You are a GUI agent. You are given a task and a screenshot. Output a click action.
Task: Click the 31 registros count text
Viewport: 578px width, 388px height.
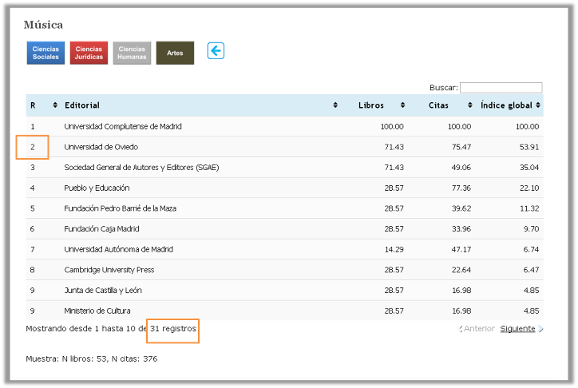click(x=173, y=328)
